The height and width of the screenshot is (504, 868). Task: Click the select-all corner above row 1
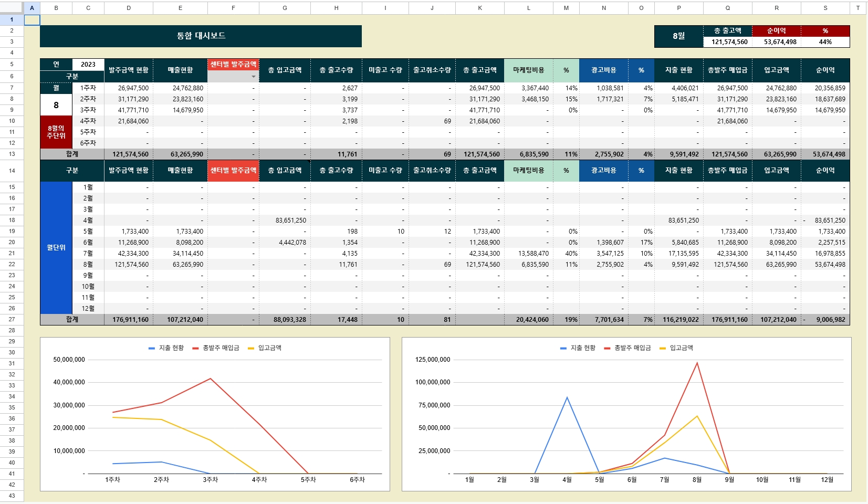tap(12, 8)
